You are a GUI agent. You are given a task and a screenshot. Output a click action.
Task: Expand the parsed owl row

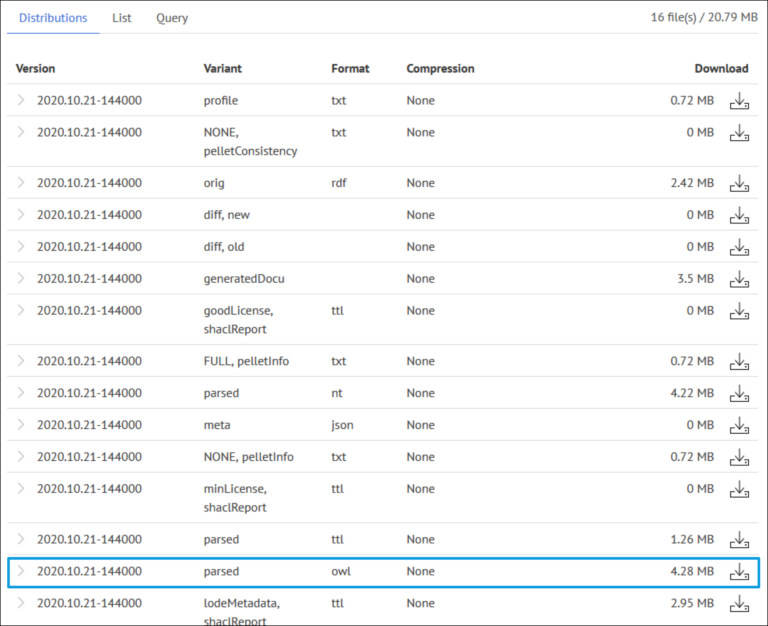click(21, 572)
